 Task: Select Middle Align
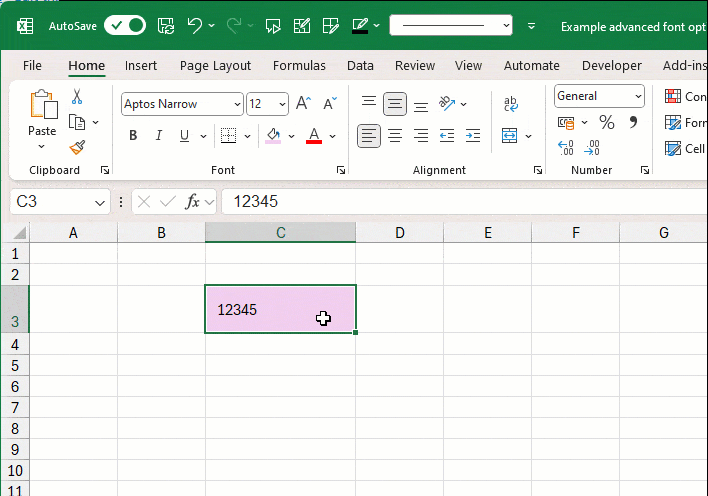395,104
